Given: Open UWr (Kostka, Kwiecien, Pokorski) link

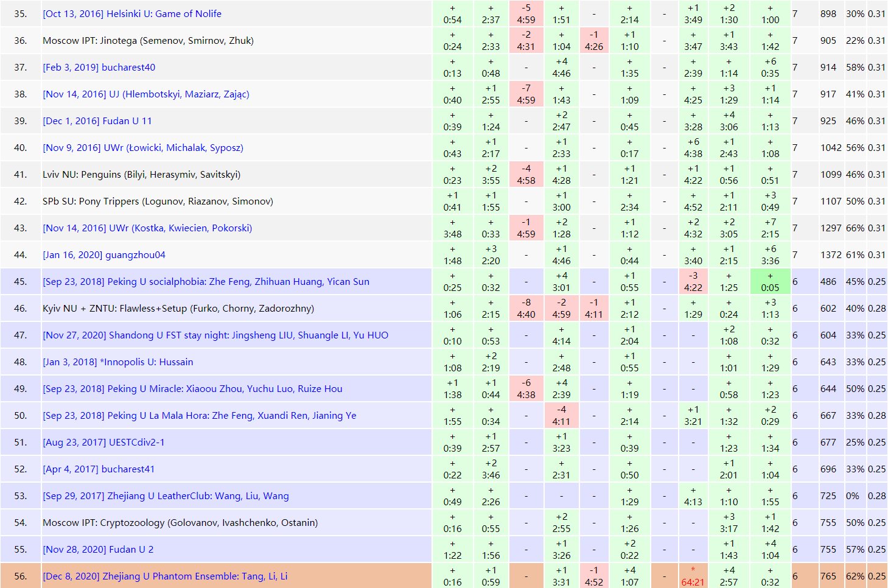Looking at the screenshot, I should pyautogui.click(x=147, y=228).
